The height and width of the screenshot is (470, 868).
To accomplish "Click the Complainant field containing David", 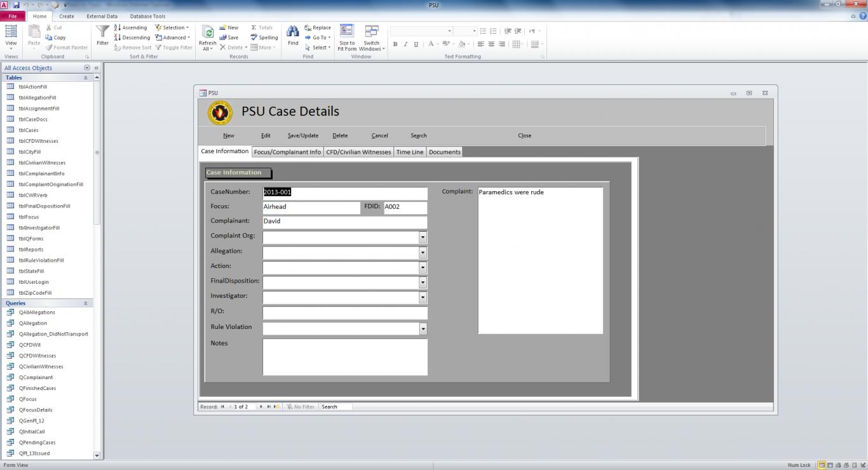I will [x=345, y=222].
